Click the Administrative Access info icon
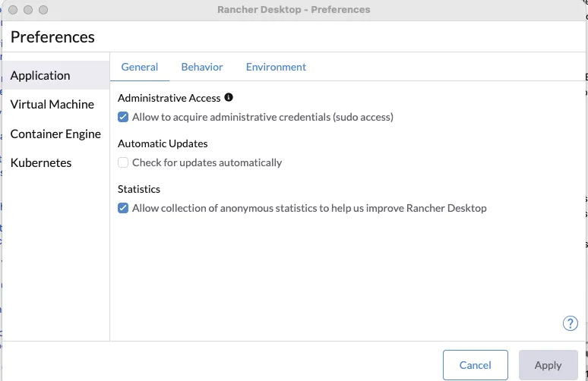 [229, 98]
